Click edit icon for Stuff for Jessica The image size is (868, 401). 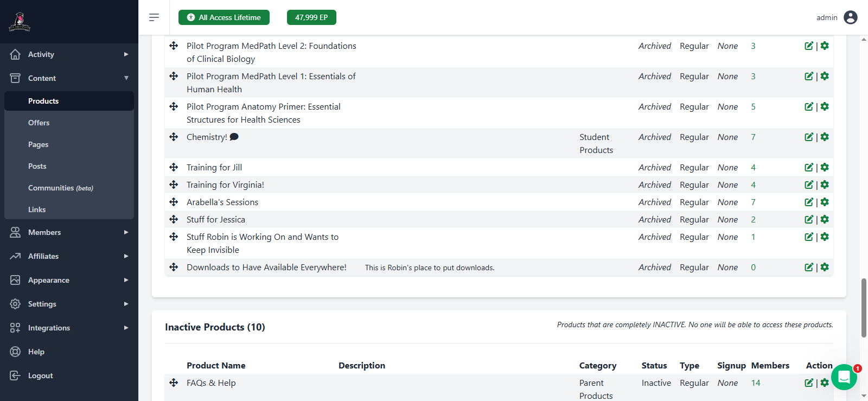808,220
